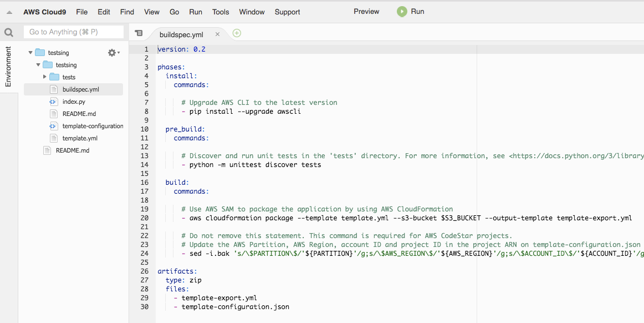
Task: Open the File menu
Action: tap(81, 12)
